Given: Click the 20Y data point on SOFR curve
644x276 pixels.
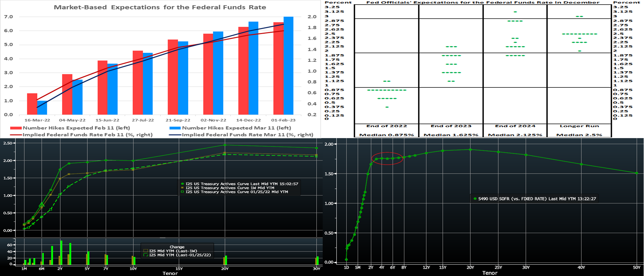Looking at the screenshot, I should tap(470, 150).
